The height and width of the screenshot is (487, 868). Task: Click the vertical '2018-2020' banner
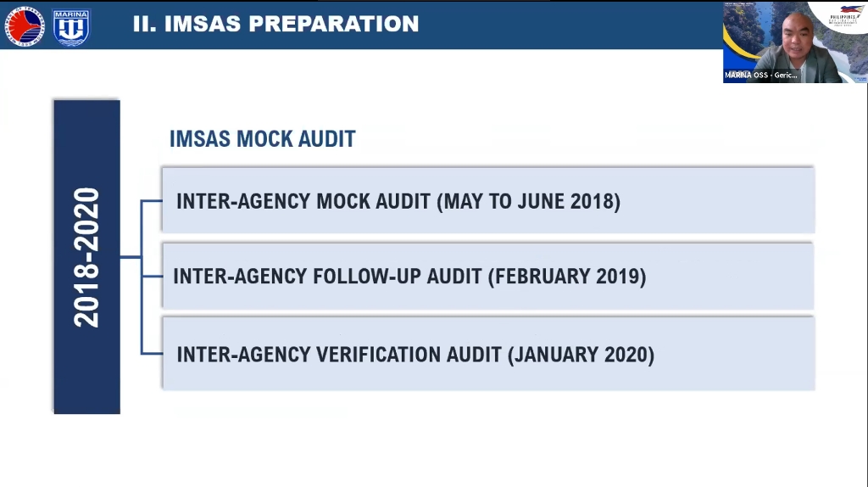87,257
